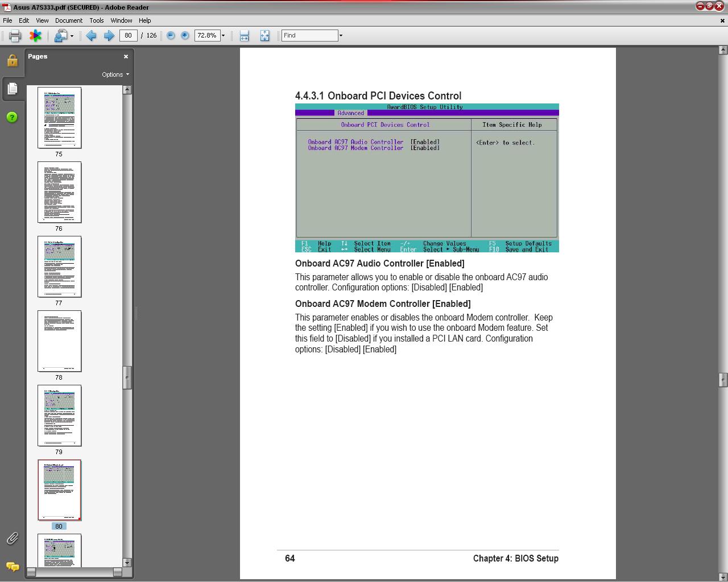
Task: Select the Next Page arrow icon
Action: click(109, 35)
